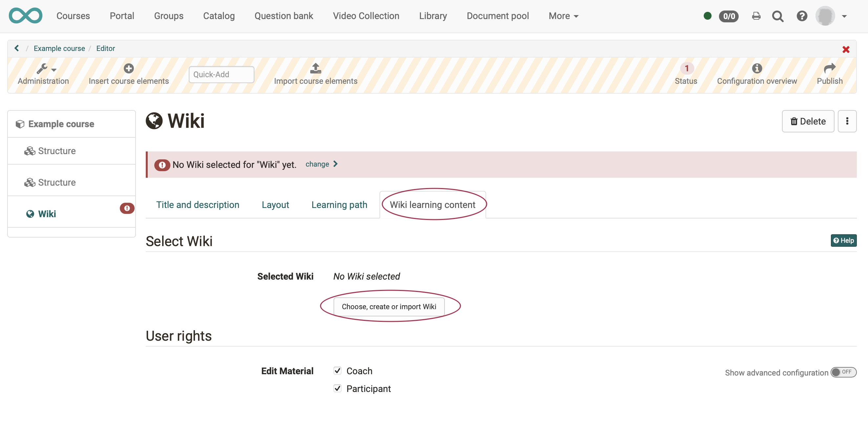This screenshot has width=868, height=435.
Task: Uncheck the Participant edit permission
Action: [337, 388]
